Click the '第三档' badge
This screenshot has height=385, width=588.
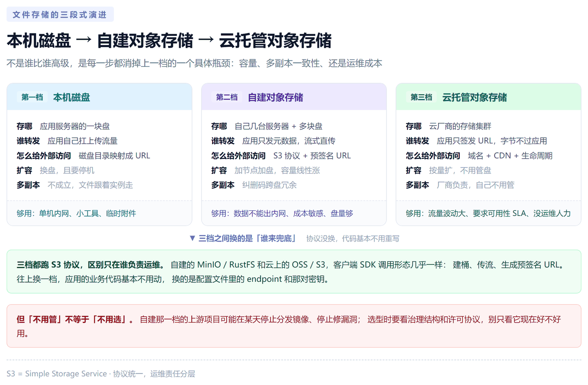[x=421, y=97]
